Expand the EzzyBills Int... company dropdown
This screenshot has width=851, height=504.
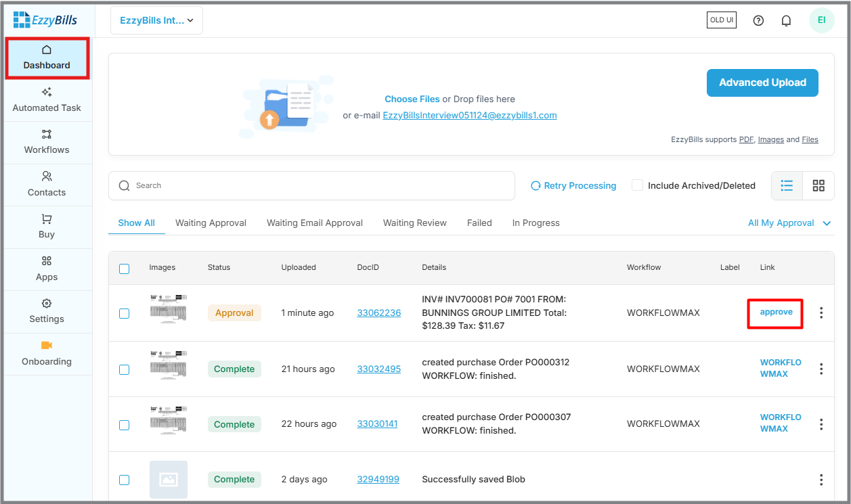click(156, 20)
